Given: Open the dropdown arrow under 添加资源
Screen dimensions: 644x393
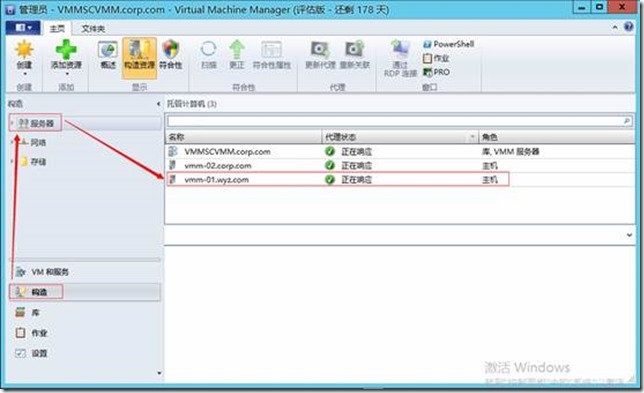Looking at the screenshot, I should 67,74.
